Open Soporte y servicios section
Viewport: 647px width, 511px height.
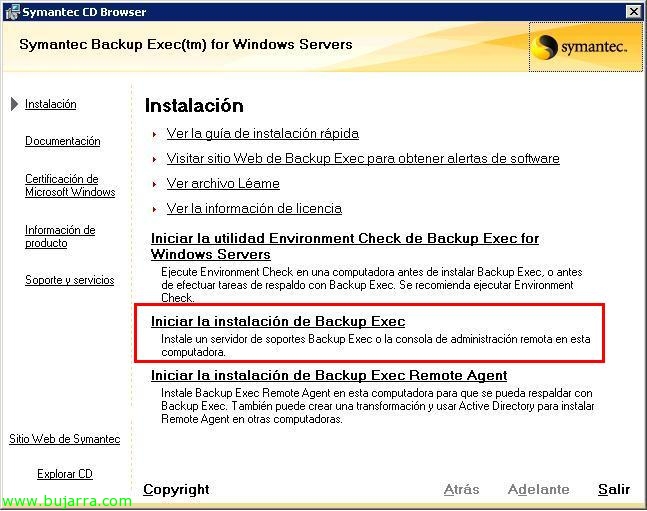70,280
